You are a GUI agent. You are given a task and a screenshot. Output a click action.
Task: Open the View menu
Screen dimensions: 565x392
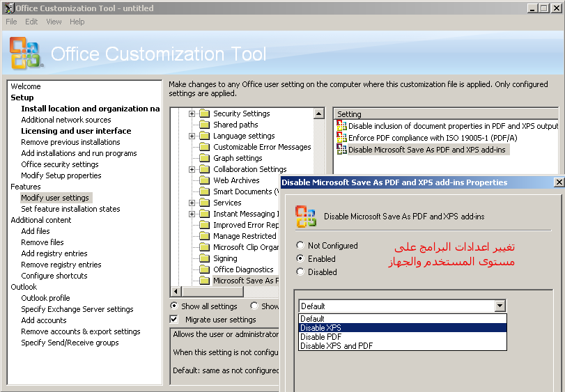[x=54, y=22]
